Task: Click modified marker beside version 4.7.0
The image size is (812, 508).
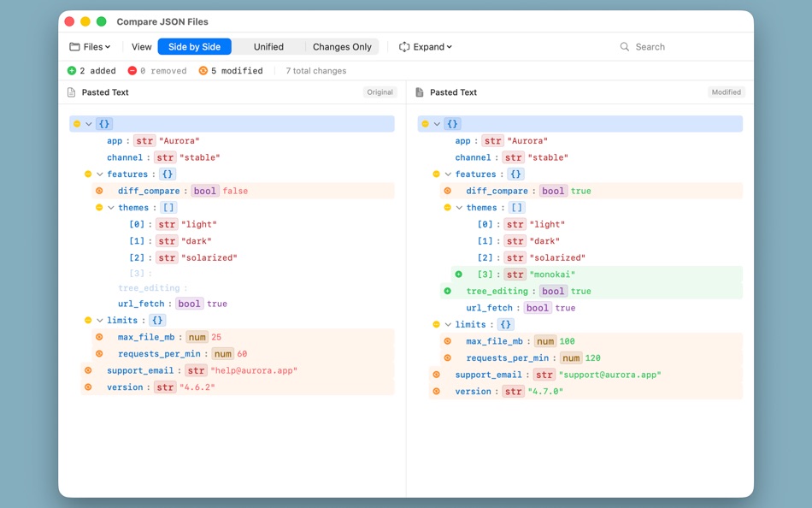Action: [x=436, y=392]
